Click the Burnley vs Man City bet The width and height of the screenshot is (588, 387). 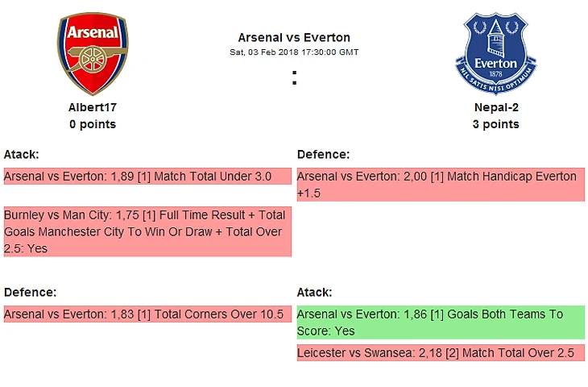click(x=147, y=232)
